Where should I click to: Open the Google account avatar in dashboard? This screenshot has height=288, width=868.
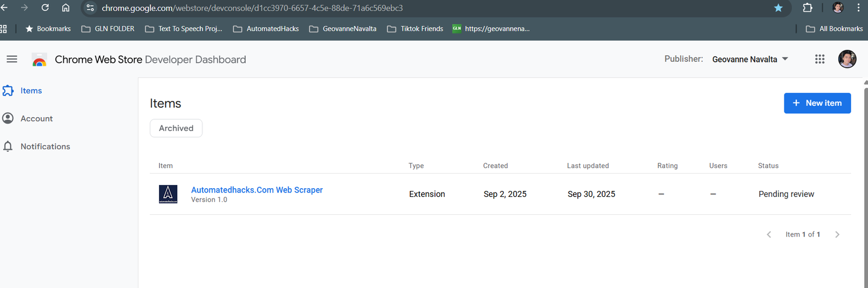click(x=847, y=59)
